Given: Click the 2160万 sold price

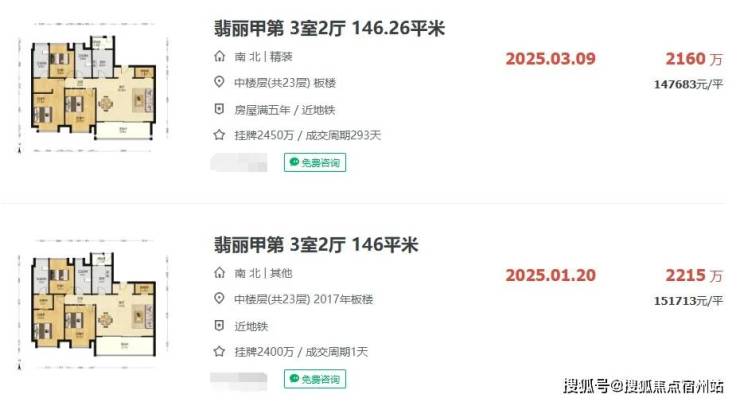Looking at the screenshot, I should [x=694, y=59].
